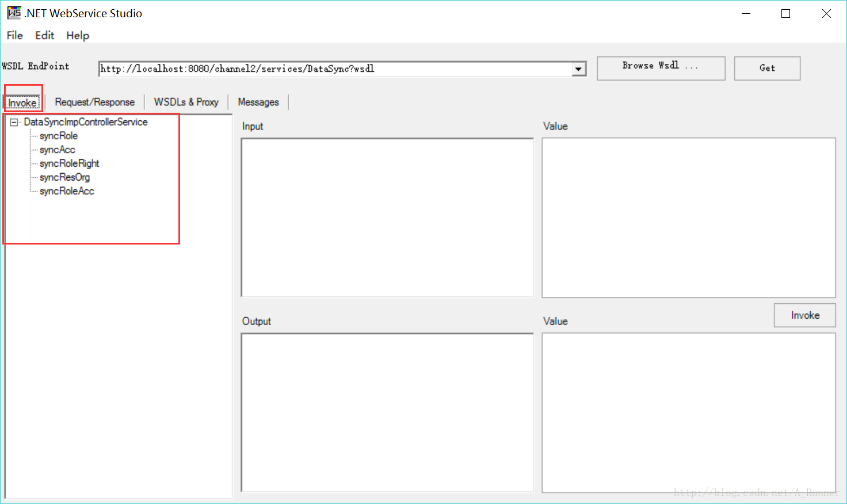
Task: Open the File menu
Action: point(15,35)
